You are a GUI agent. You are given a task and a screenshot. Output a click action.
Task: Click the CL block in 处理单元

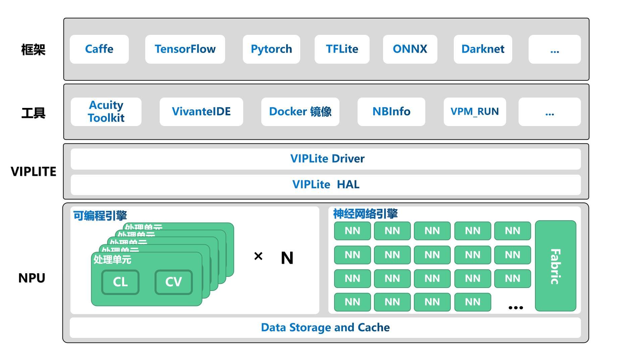click(x=120, y=282)
